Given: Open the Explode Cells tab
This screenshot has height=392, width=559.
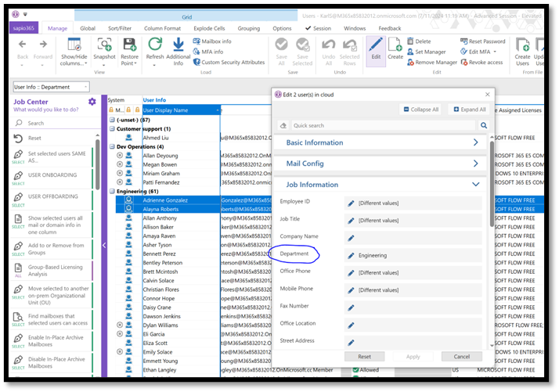Looking at the screenshot, I should (209, 28).
